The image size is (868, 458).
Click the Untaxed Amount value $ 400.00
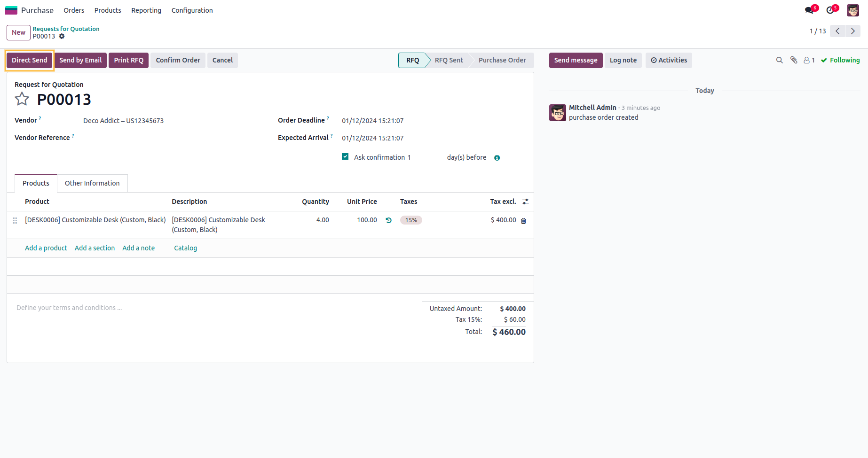513,309
